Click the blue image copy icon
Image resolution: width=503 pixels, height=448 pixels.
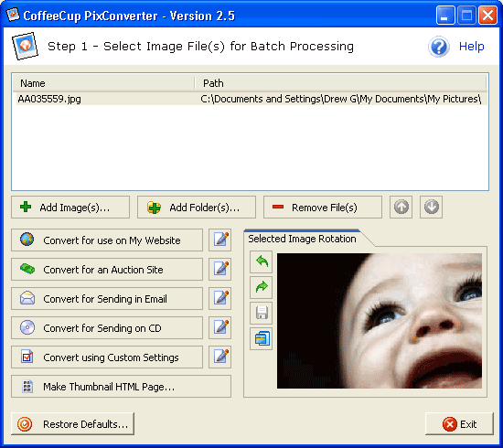coord(262,338)
